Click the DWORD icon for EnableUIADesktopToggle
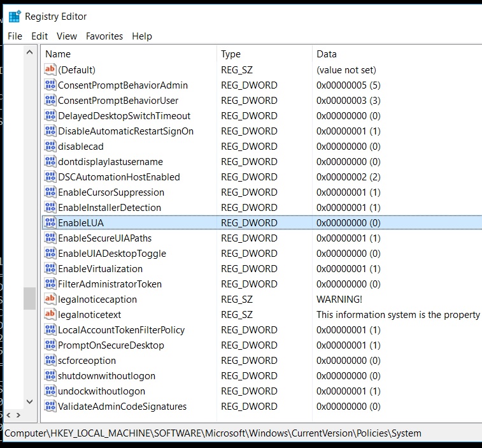 pos(50,253)
